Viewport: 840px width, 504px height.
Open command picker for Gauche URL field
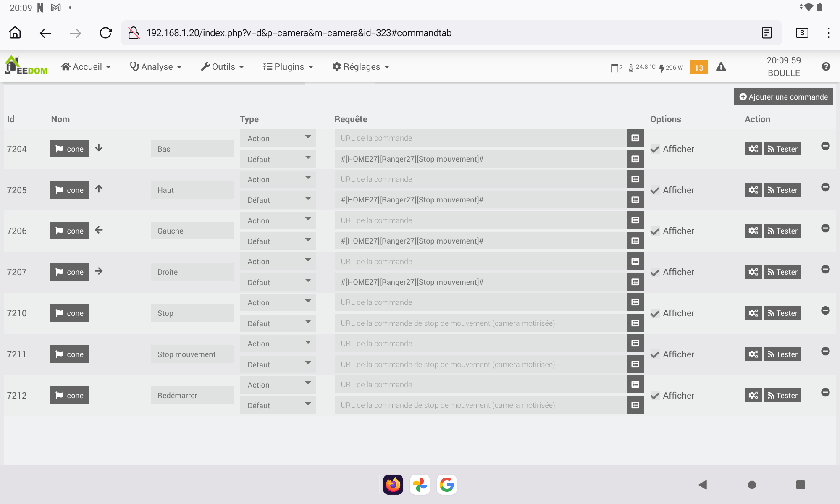635,220
